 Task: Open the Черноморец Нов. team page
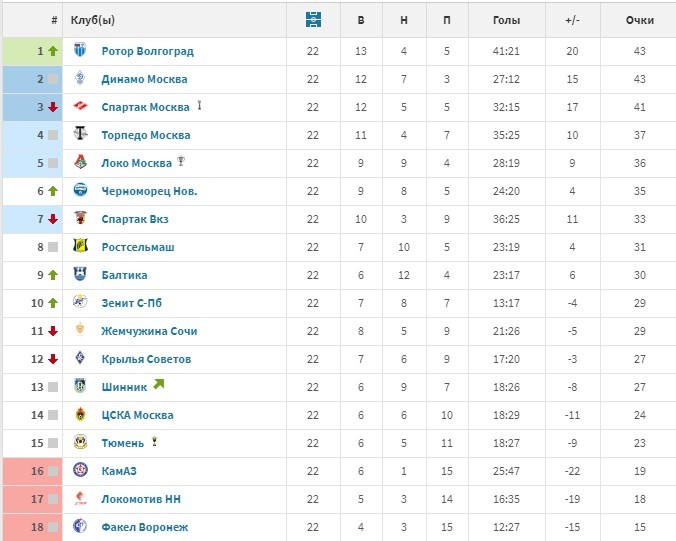149,191
